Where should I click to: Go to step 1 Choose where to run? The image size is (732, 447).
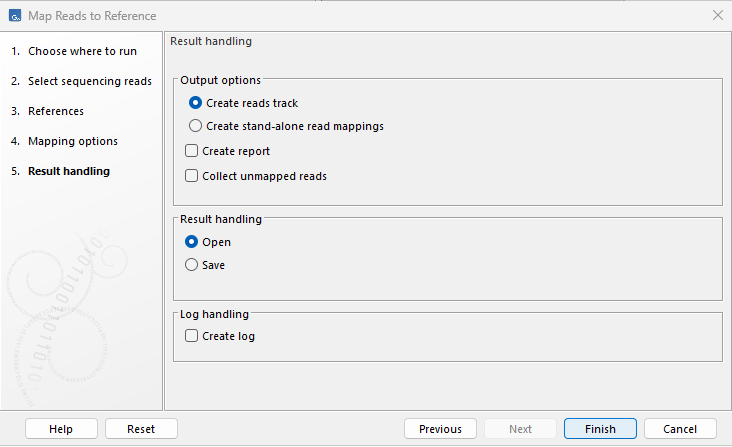point(74,51)
